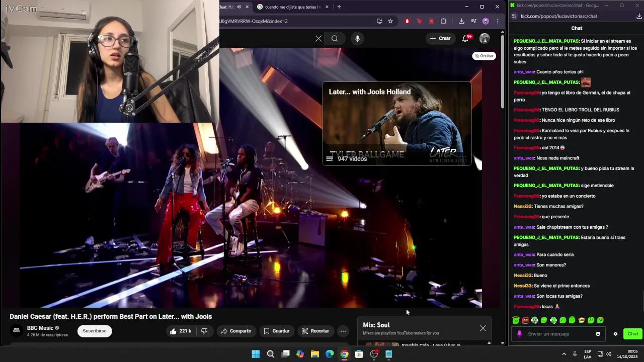Viewport: 644px width, 362px height.
Task: Insert the red angry emote
Action: point(525,320)
